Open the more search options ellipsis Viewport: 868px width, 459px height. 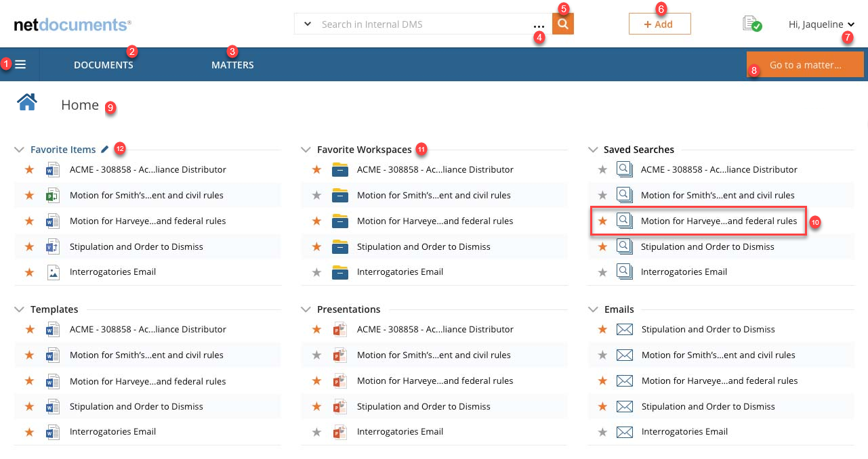coord(539,25)
